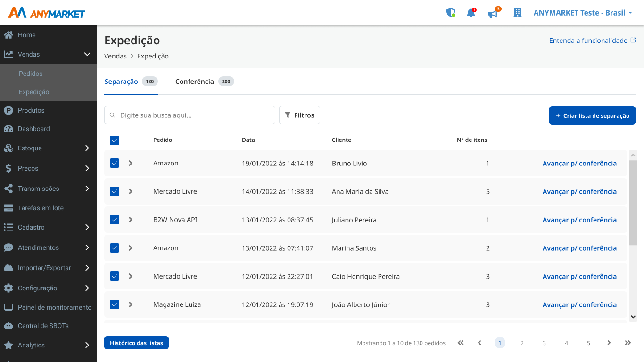Click the search magnifier icon
The width and height of the screenshot is (644, 362).
coord(112,115)
